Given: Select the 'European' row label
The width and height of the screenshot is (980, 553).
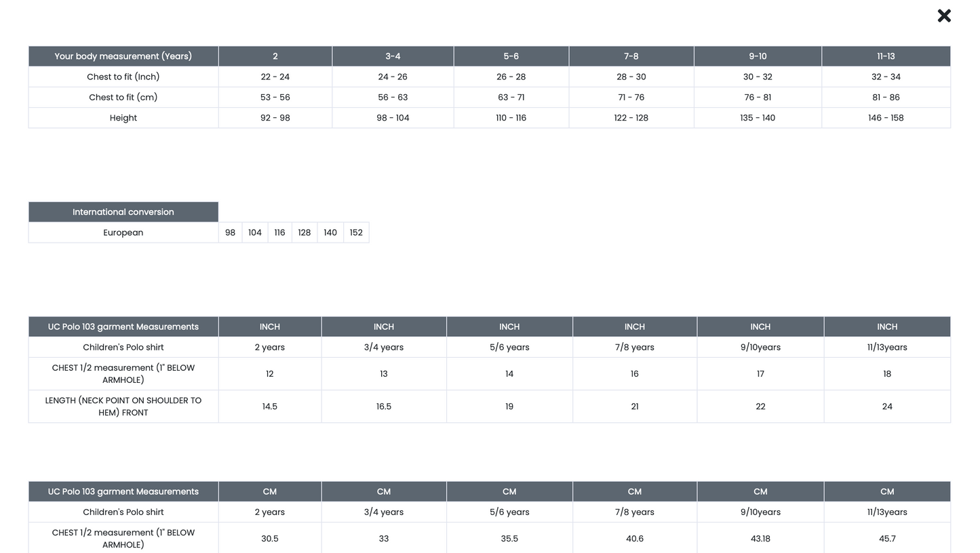Looking at the screenshot, I should click(x=123, y=232).
